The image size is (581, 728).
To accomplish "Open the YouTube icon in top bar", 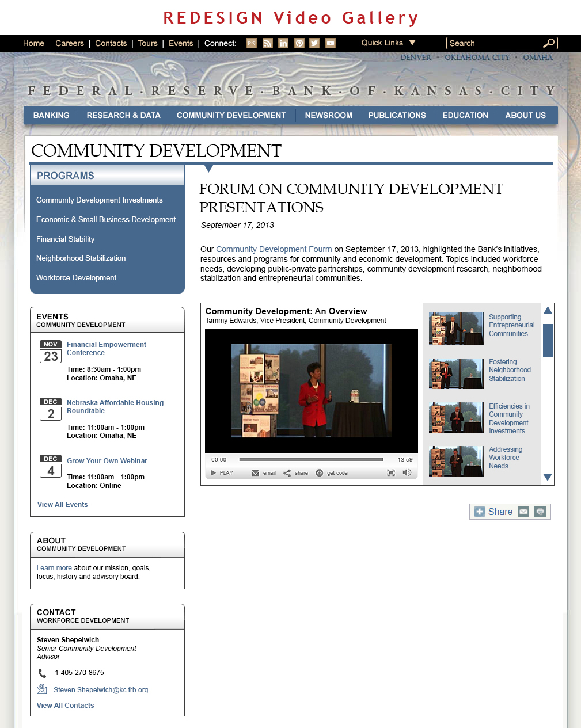I will (331, 43).
